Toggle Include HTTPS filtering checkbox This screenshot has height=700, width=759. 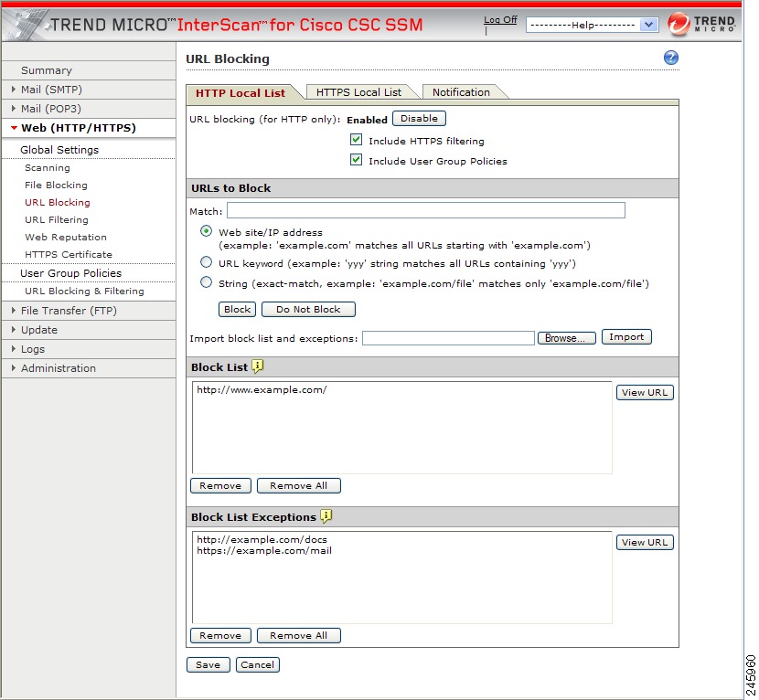[x=357, y=141]
